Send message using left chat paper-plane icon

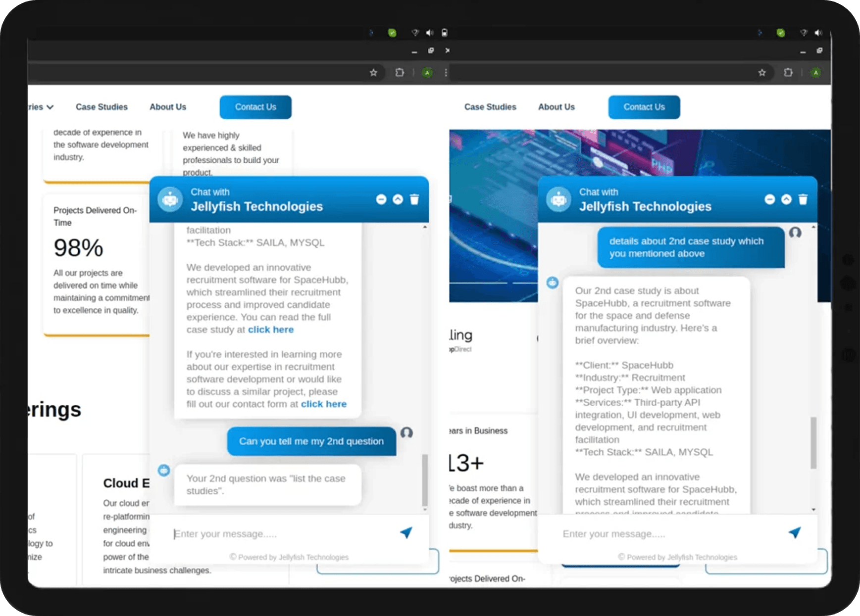[x=406, y=532]
